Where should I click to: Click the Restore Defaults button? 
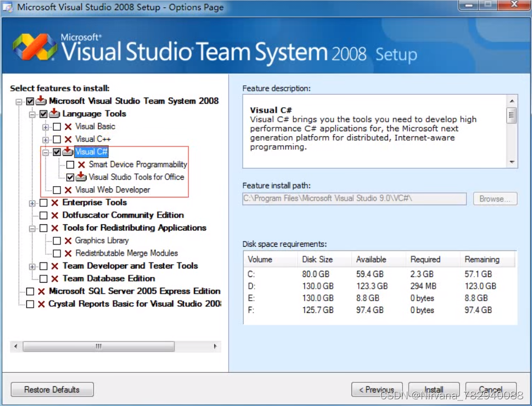(52, 389)
